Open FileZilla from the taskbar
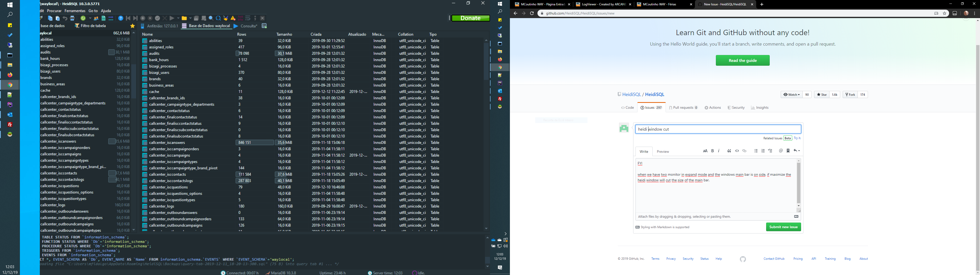The width and height of the screenshot is (980, 275). pos(10,124)
